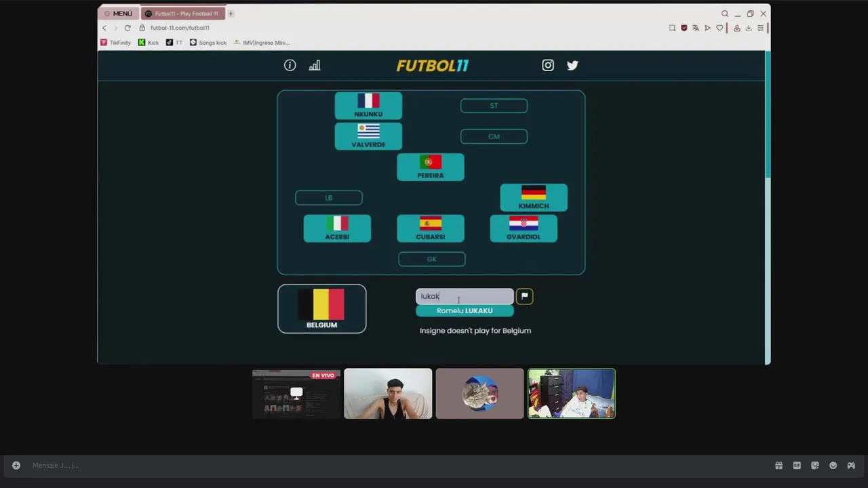Viewport: 868px width, 488px height.
Task: Open the IMV Ingreso Mini bookmark
Action: [x=262, y=43]
